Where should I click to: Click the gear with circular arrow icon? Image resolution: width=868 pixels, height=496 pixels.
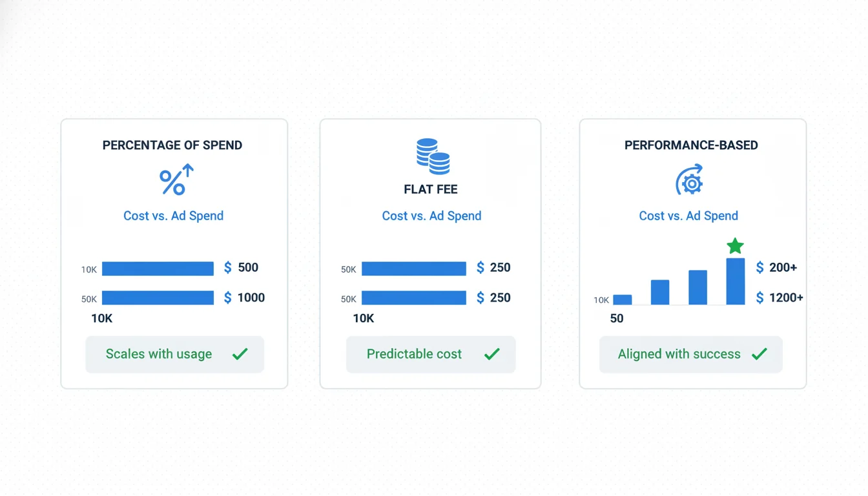(689, 180)
